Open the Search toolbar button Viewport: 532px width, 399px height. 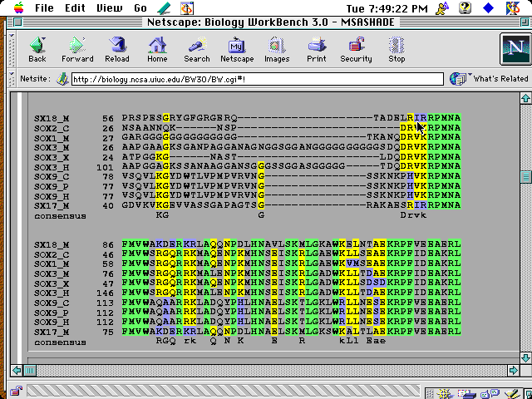(x=197, y=49)
